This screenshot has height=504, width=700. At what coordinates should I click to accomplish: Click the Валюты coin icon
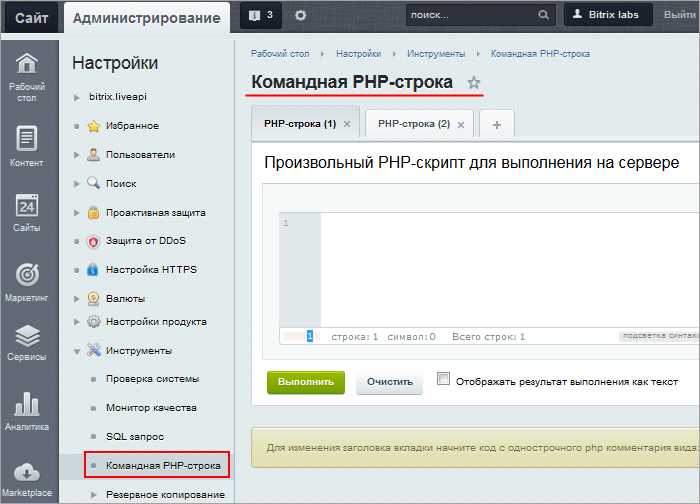pos(93,298)
